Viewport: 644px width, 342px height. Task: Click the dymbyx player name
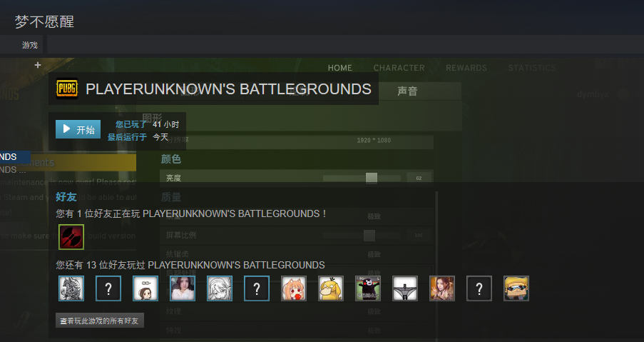(593, 94)
